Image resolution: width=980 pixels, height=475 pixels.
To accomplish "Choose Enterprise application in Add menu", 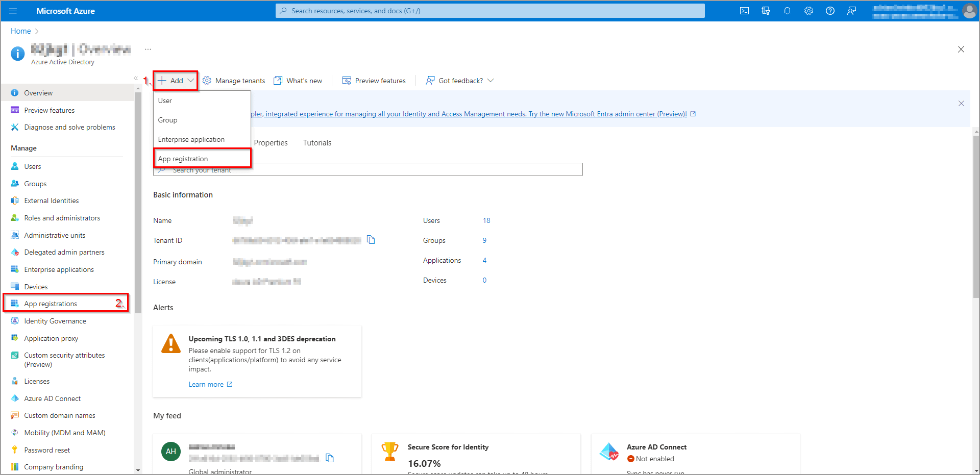I will tap(202, 139).
